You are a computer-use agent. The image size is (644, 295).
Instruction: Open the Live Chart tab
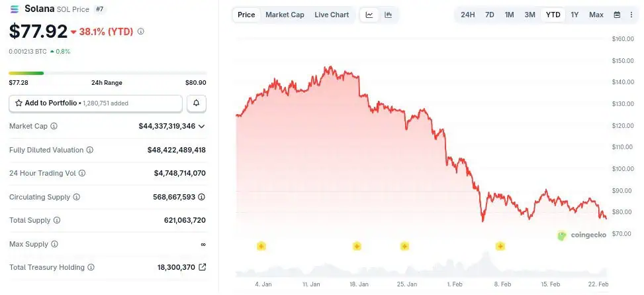pyautogui.click(x=332, y=15)
